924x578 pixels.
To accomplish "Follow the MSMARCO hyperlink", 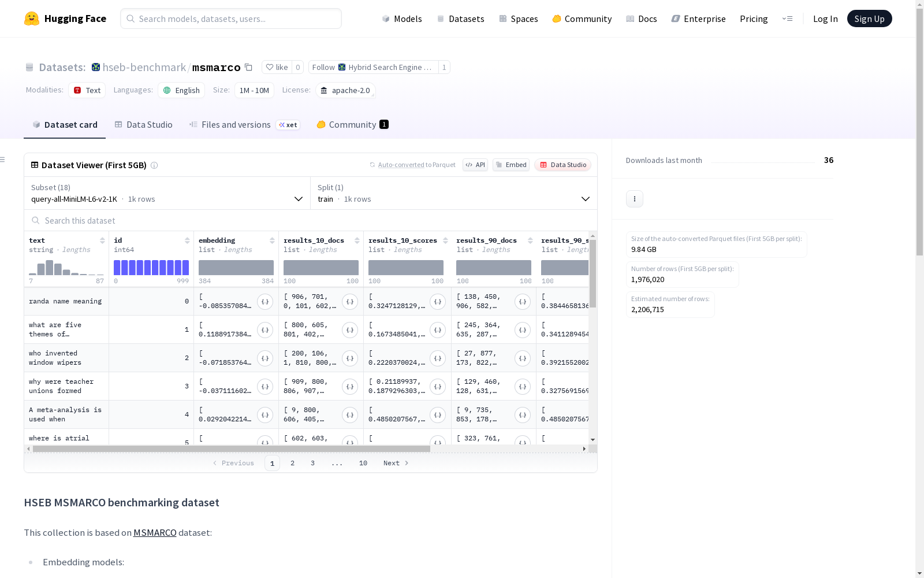I will [155, 532].
